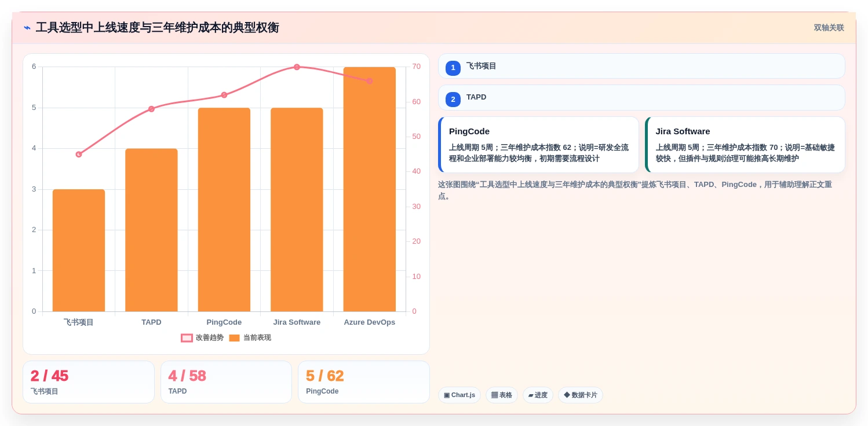Select the 飞书项目 list row text
The height and width of the screenshot is (426, 868).
click(x=482, y=66)
